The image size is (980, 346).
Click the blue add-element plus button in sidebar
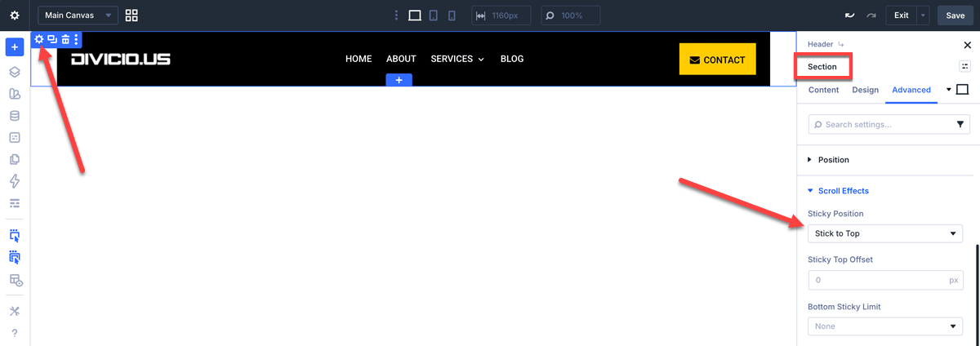point(15,47)
